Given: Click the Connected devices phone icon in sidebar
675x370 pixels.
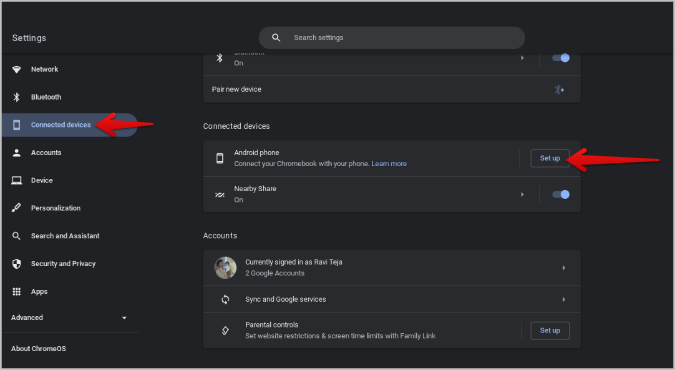Looking at the screenshot, I should coord(16,125).
